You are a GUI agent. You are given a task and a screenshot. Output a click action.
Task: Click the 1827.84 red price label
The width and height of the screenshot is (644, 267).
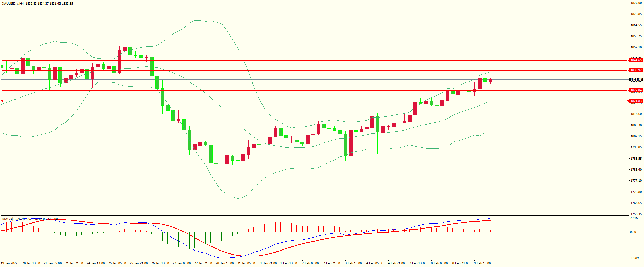tap(636, 90)
